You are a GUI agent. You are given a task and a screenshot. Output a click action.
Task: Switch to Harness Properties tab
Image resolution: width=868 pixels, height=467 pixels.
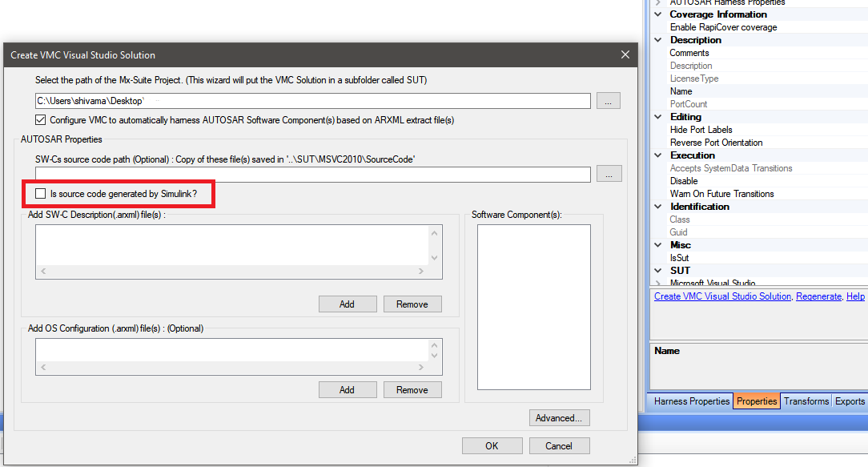(x=691, y=401)
